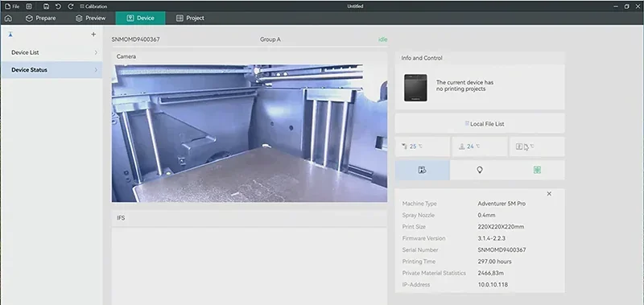644x305 pixels.
Task: Click the Camera panel header
Action: [250, 56]
